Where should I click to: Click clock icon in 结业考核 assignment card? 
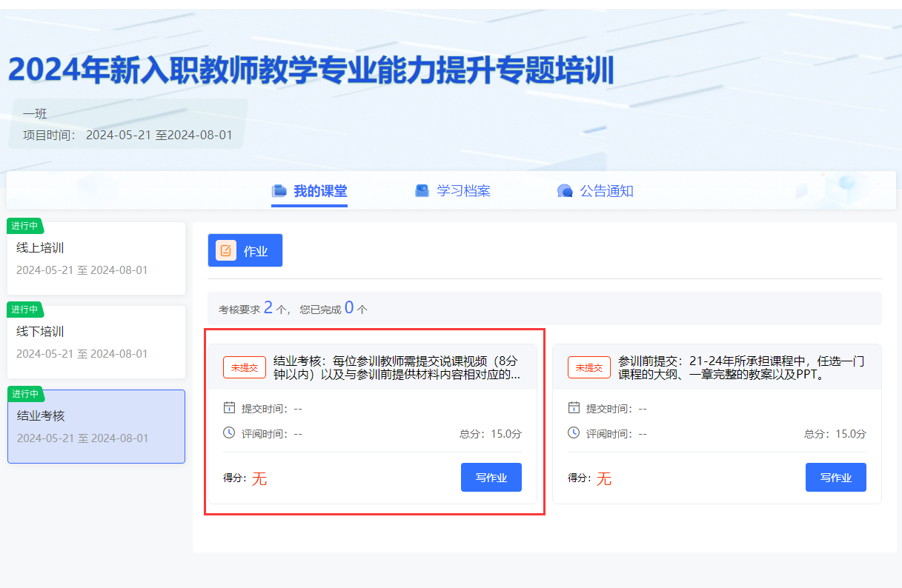(229, 433)
